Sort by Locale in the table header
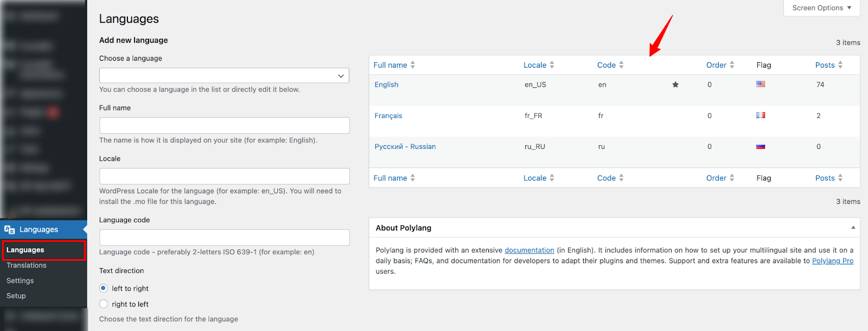Screen dimensions: 868x331 point(539,65)
